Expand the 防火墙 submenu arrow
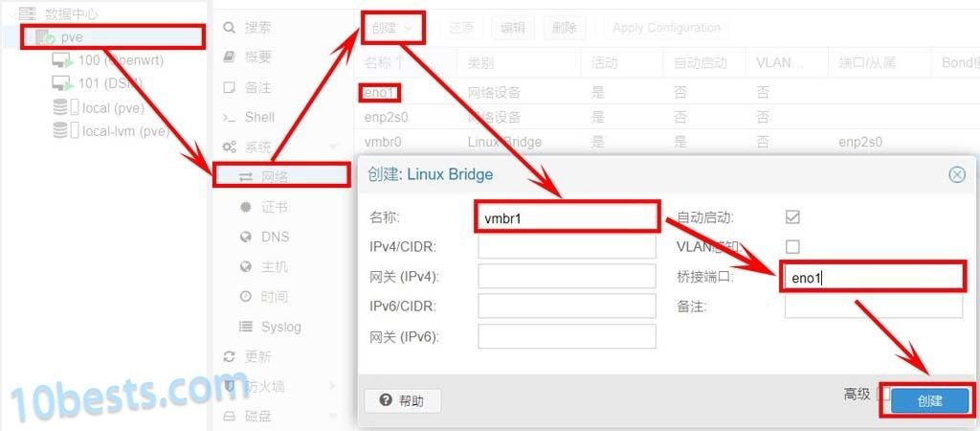This screenshot has width=980, height=431. [x=332, y=387]
